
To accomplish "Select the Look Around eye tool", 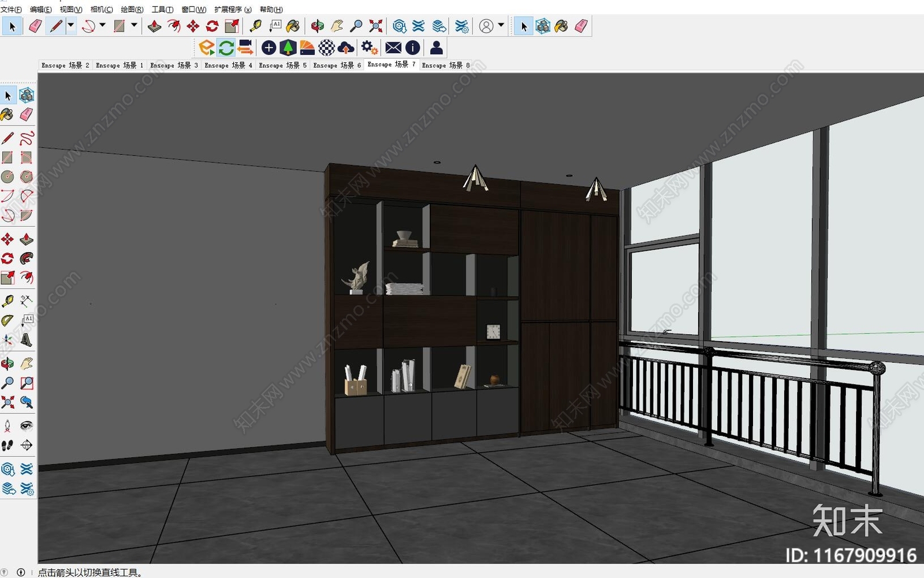I will 27,426.
